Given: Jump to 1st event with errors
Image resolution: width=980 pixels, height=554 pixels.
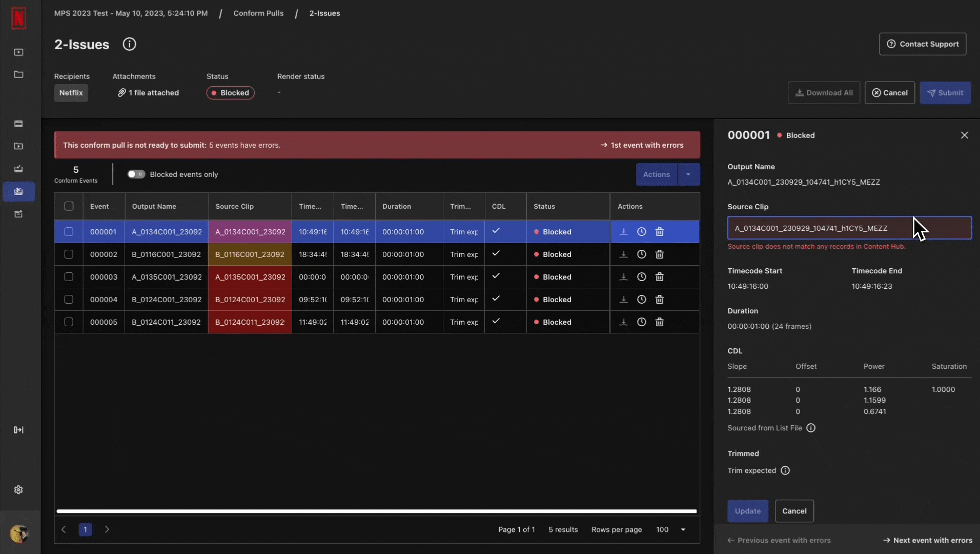Looking at the screenshot, I should click(x=642, y=145).
